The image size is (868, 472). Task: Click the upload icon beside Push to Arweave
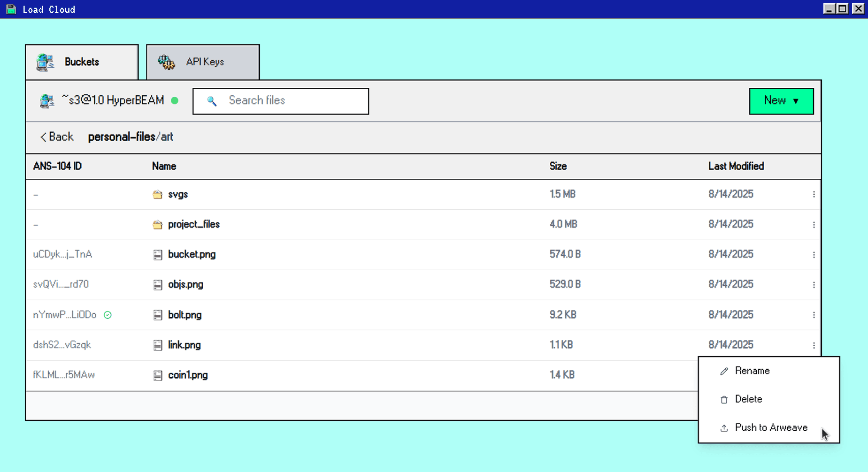(724, 428)
